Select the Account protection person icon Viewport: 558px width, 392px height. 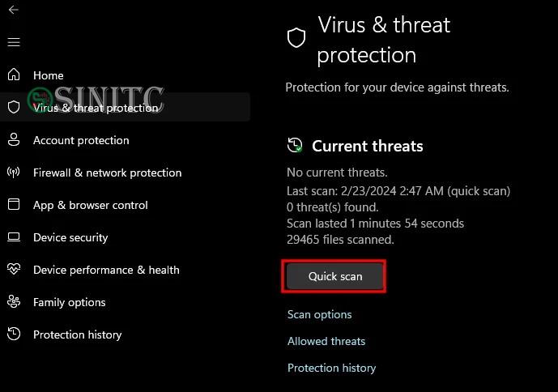(14, 139)
